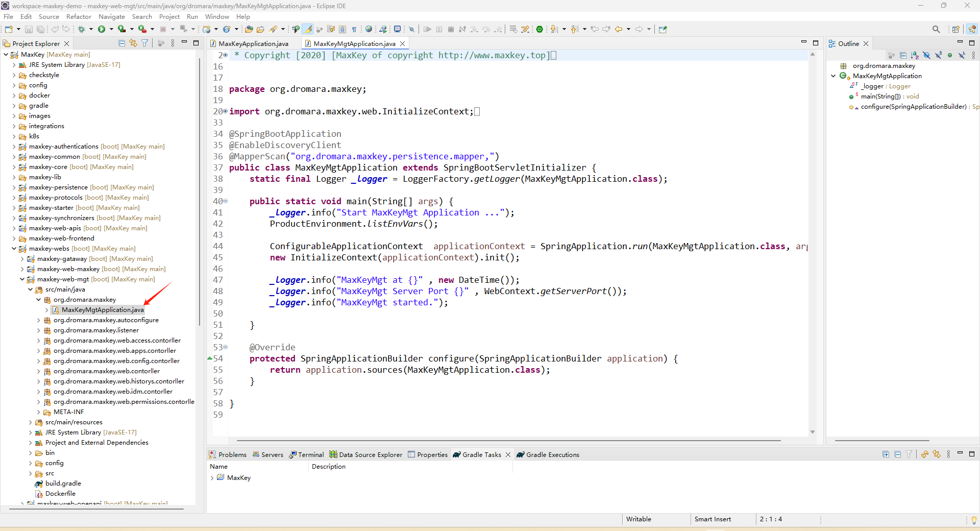
Task: Toggle Hide Static Members in Outline
Action: (938, 55)
